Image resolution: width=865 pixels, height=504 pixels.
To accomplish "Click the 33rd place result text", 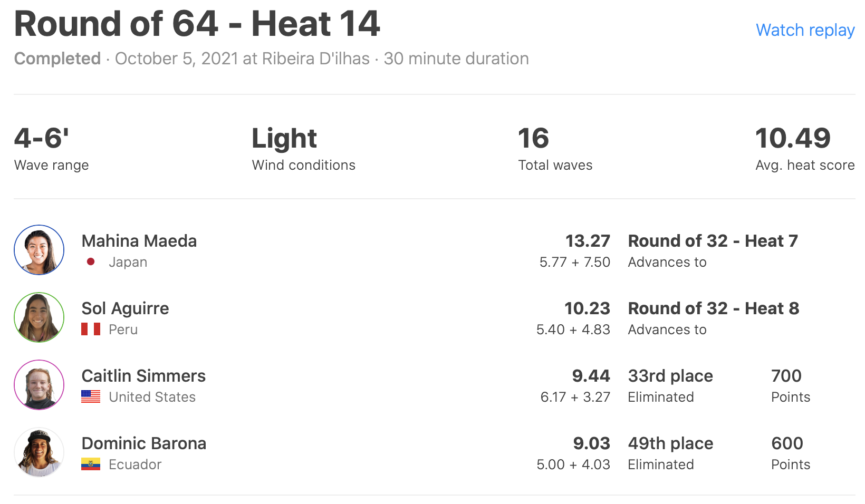I will pos(670,376).
